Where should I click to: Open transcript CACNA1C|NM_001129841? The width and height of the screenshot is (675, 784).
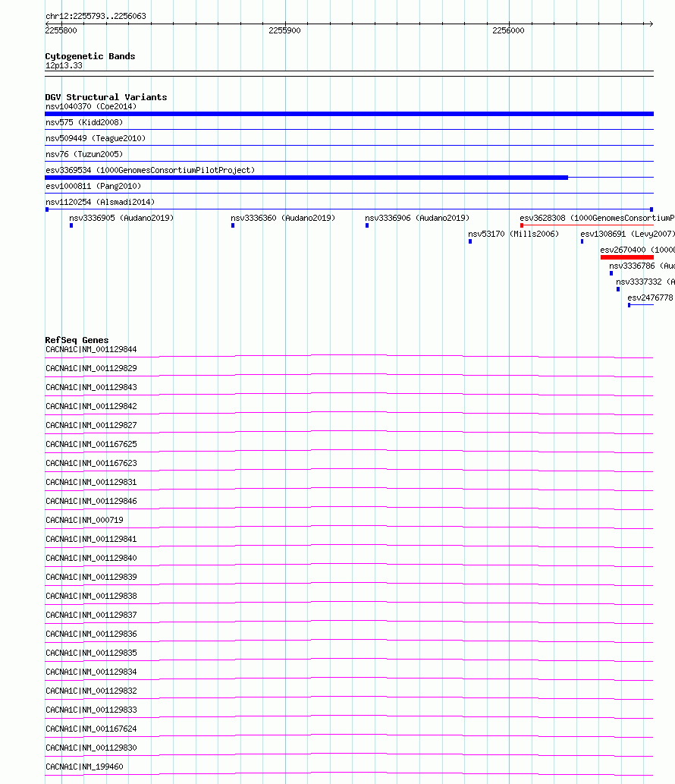[91, 540]
